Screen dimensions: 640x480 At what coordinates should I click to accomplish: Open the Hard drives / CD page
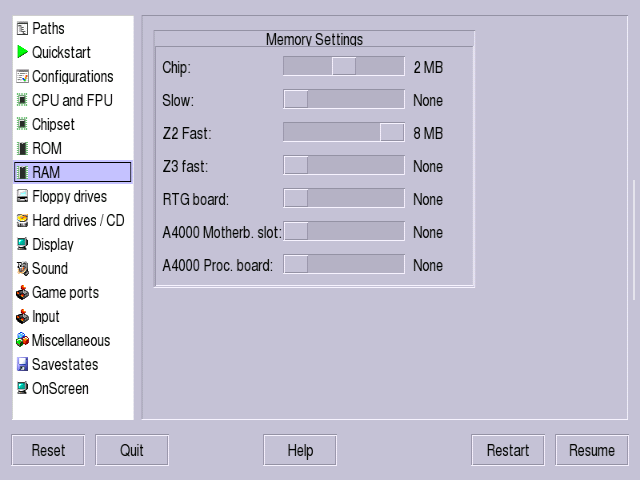(x=78, y=220)
